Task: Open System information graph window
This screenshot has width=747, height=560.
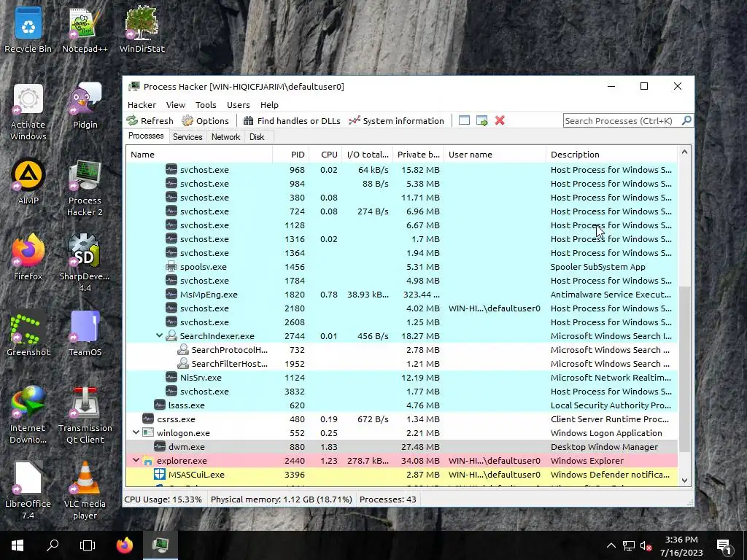Action: click(x=396, y=121)
